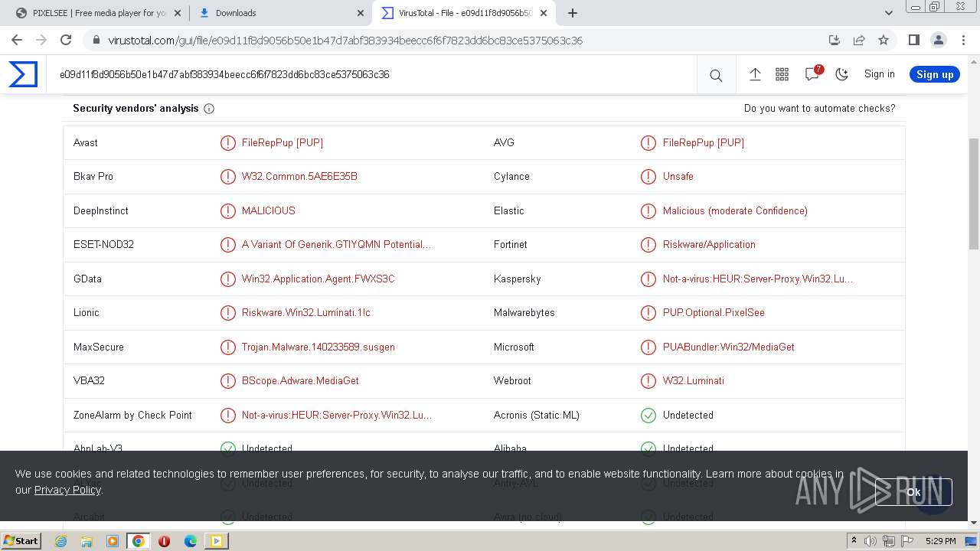Click Trojan.Malware.140233589.susgen text

[x=318, y=347]
